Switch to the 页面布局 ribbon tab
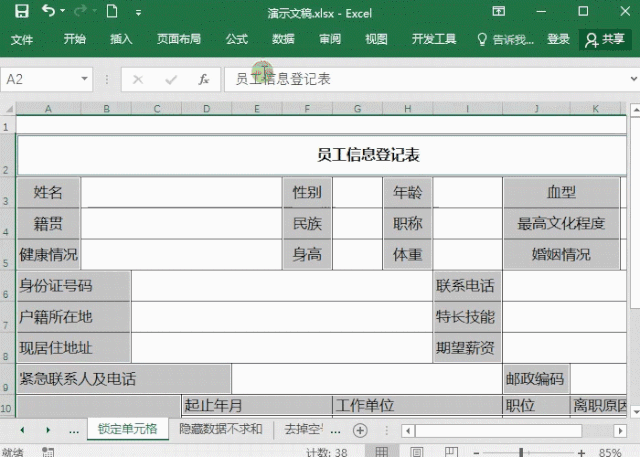Viewport: 640px width, 457px height. [x=179, y=39]
